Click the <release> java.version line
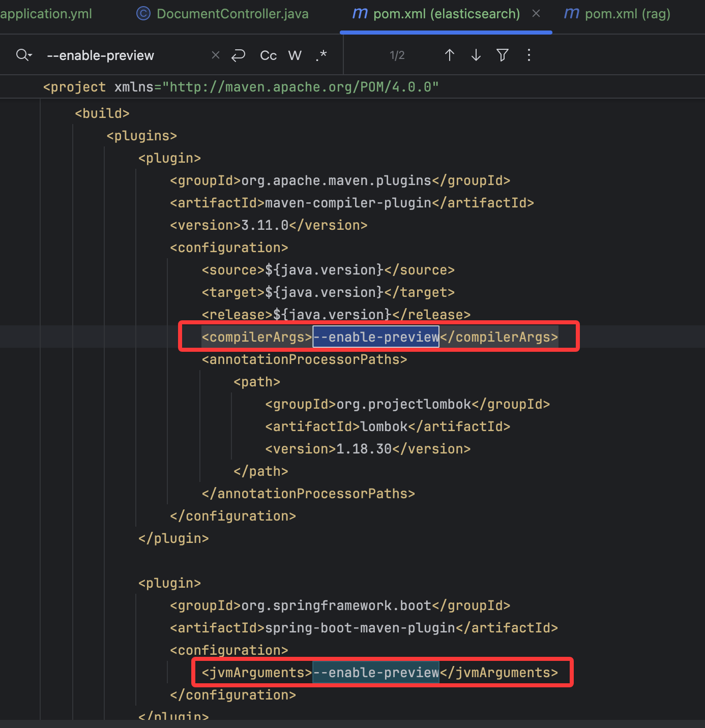705x728 pixels. pyautogui.click(x=336, y=315)
